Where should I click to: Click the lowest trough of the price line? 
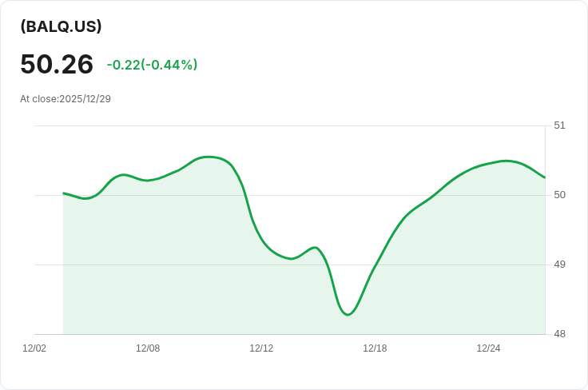(348, 315)
